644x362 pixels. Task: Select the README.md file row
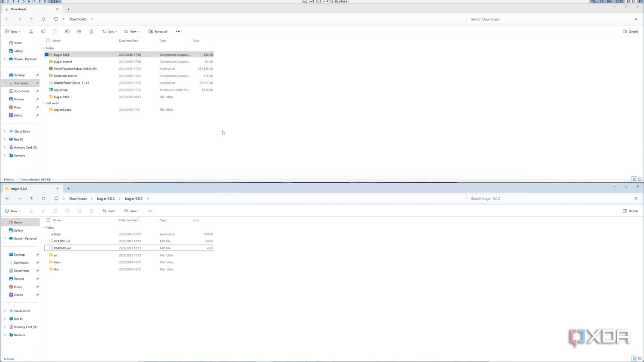tap(129, 248)
